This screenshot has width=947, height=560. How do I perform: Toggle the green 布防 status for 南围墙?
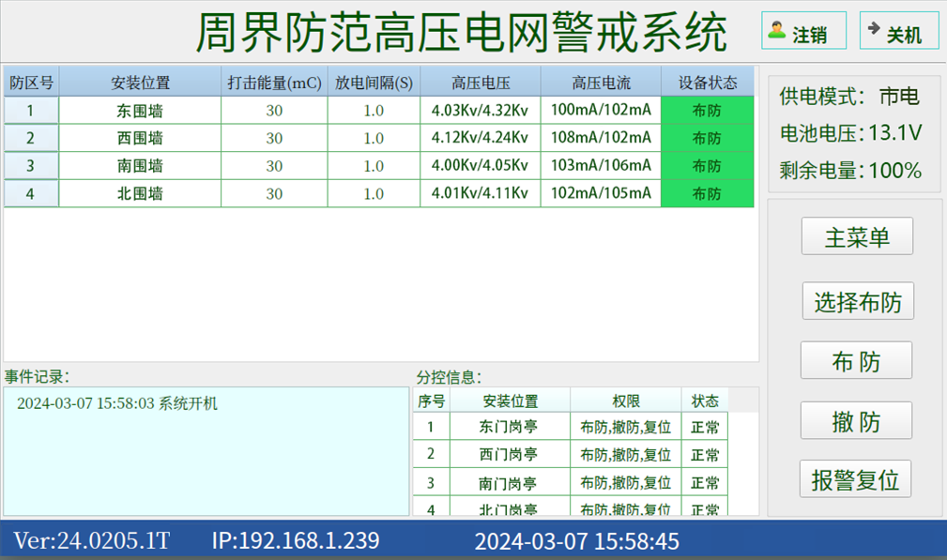tap(707, 166)
